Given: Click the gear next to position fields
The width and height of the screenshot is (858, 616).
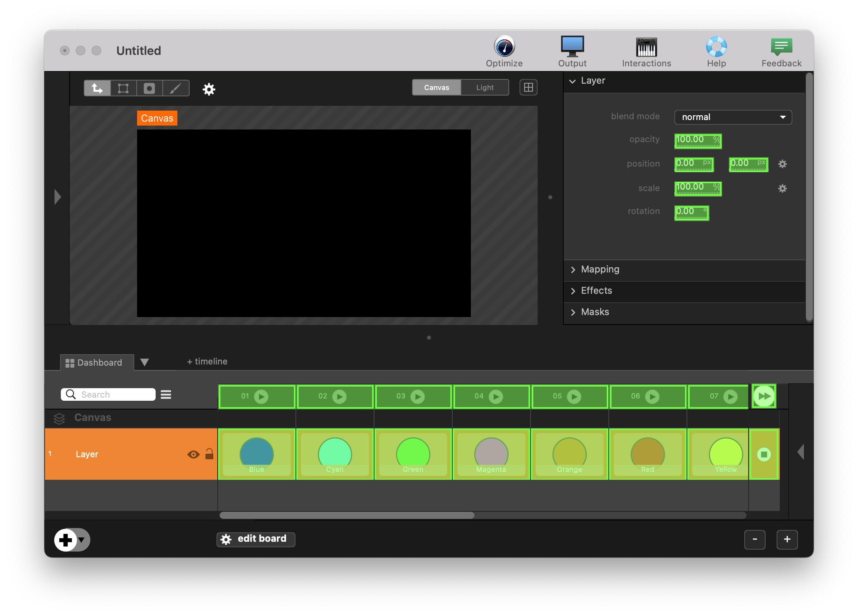Looking at the screenshot, I should (x=782, y=164).
